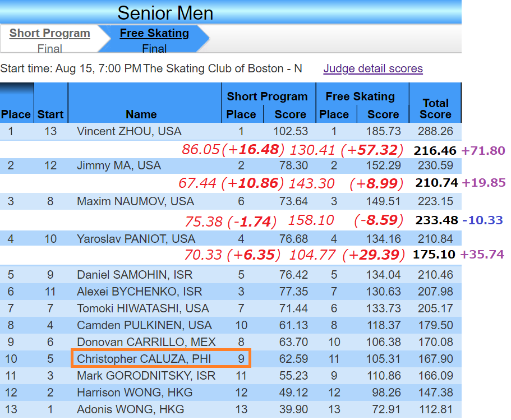
Task: Click the Start column header
Action: pyautogui.click(x=50, y=114)
